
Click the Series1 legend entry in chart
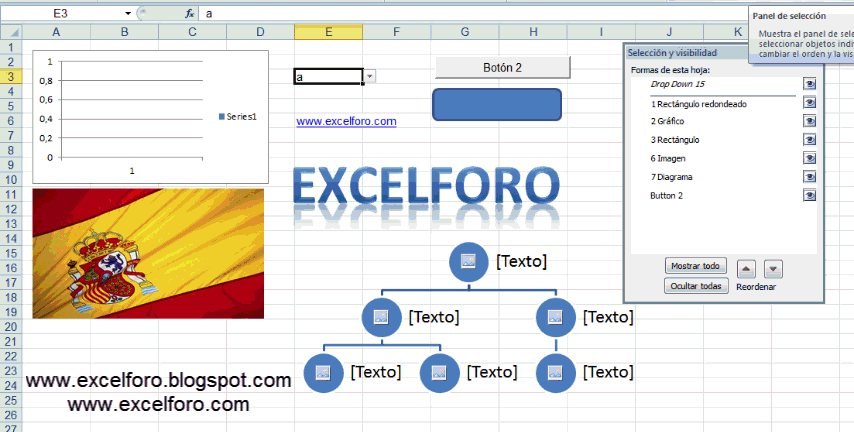(x=237, y=116)
